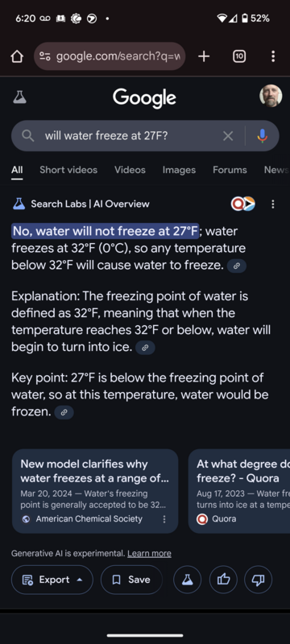Image resolution: width=290 pixels, height=644 pixels.
Task: Tap the browser home icon
Action: coord(17,56)
